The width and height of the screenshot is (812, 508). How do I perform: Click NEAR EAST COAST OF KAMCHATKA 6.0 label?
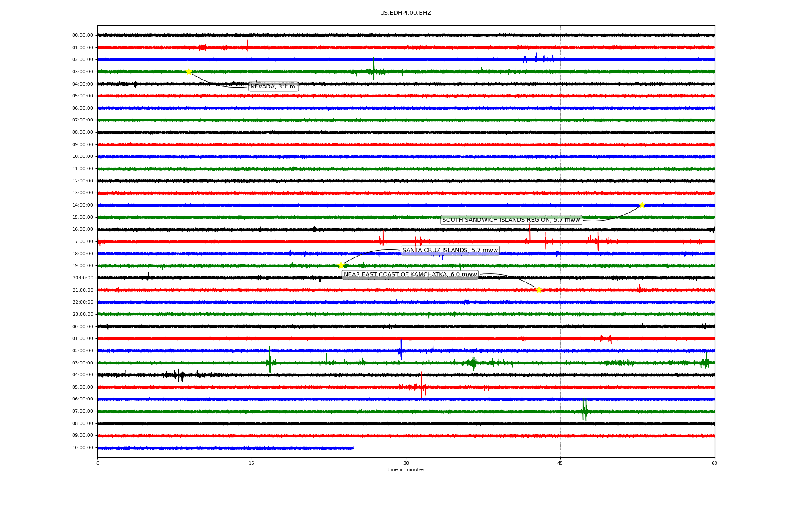point(410,275)
